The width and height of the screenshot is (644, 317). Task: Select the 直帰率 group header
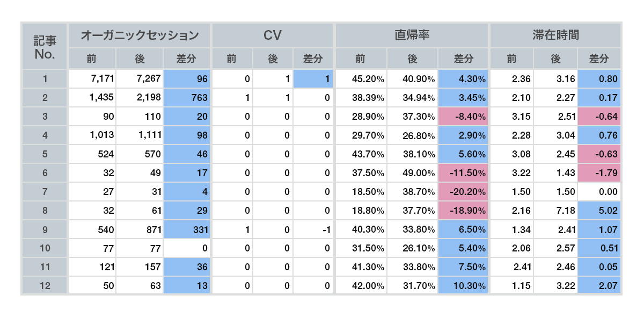412,36
